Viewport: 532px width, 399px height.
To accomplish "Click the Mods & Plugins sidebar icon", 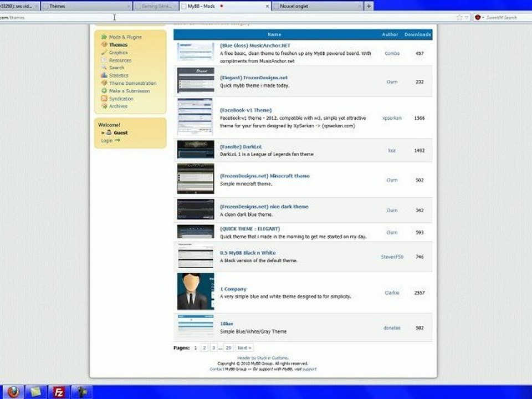I will pos(104,37).
